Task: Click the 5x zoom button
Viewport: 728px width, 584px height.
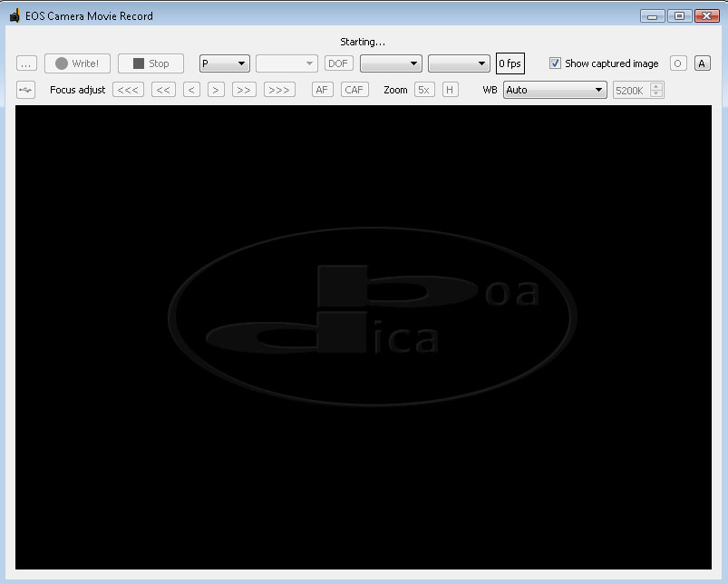Action: tap(424, 90)
